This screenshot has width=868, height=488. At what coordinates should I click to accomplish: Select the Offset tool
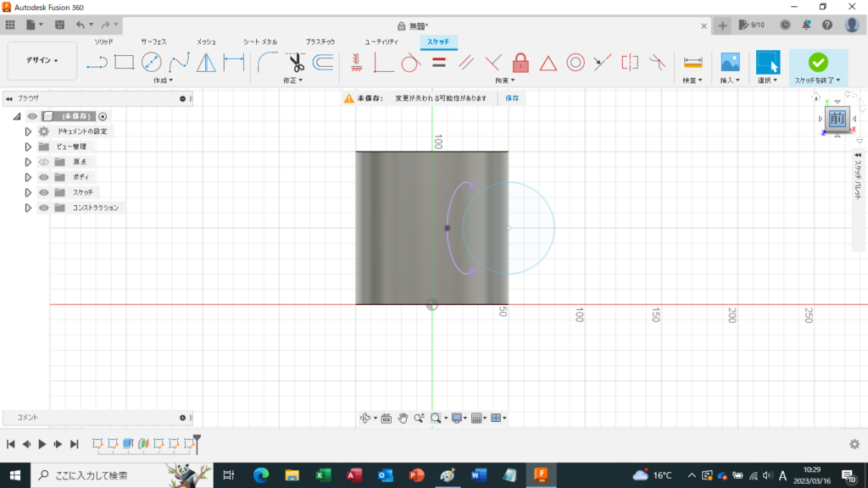[323, 62]
